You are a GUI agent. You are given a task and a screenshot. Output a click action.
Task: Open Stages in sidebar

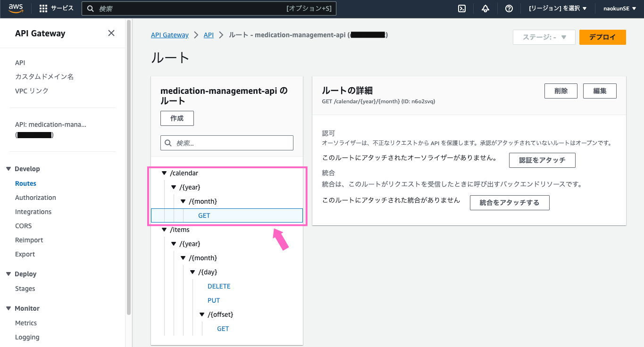(25, 289)
